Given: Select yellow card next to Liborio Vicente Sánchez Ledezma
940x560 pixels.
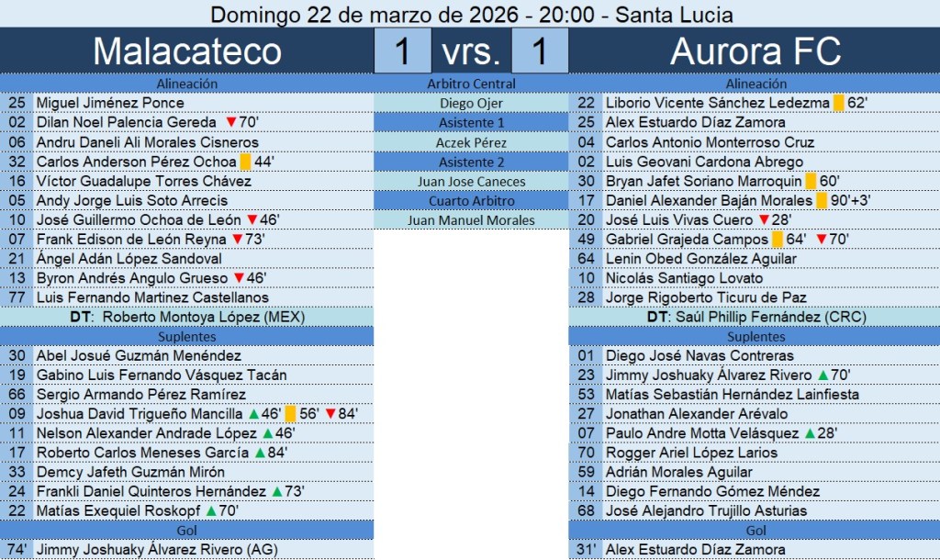Looking at the screenshot, I should click(838, 104).
